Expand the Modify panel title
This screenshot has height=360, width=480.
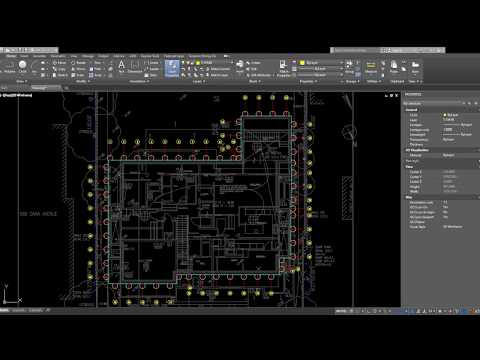(x=82, y=81)
